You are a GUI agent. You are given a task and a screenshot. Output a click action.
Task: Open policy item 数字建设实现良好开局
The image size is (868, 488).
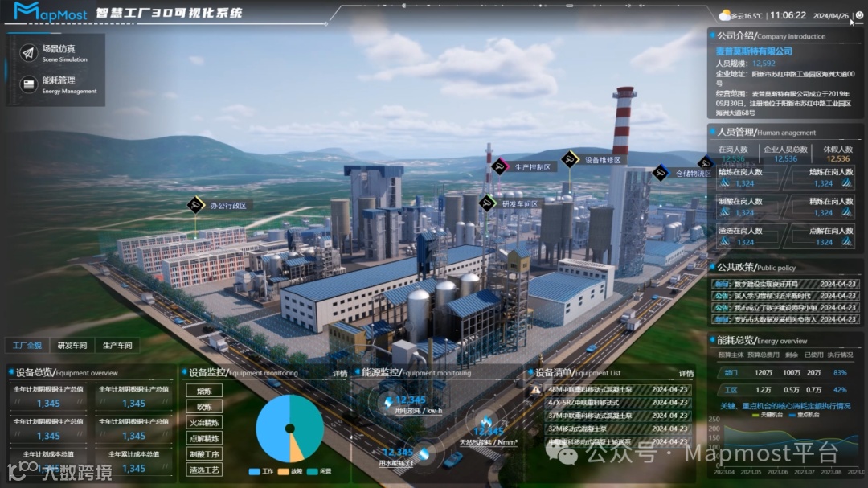tap(785, 284)
